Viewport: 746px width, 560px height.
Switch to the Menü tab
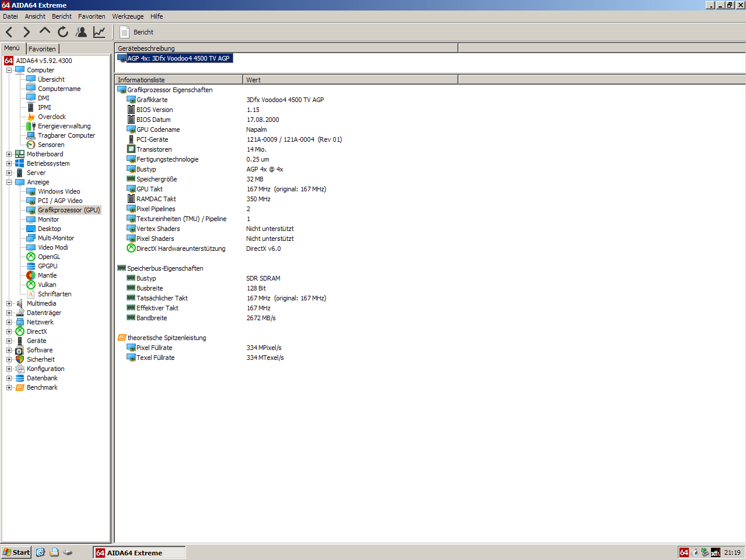coord(12,48)
